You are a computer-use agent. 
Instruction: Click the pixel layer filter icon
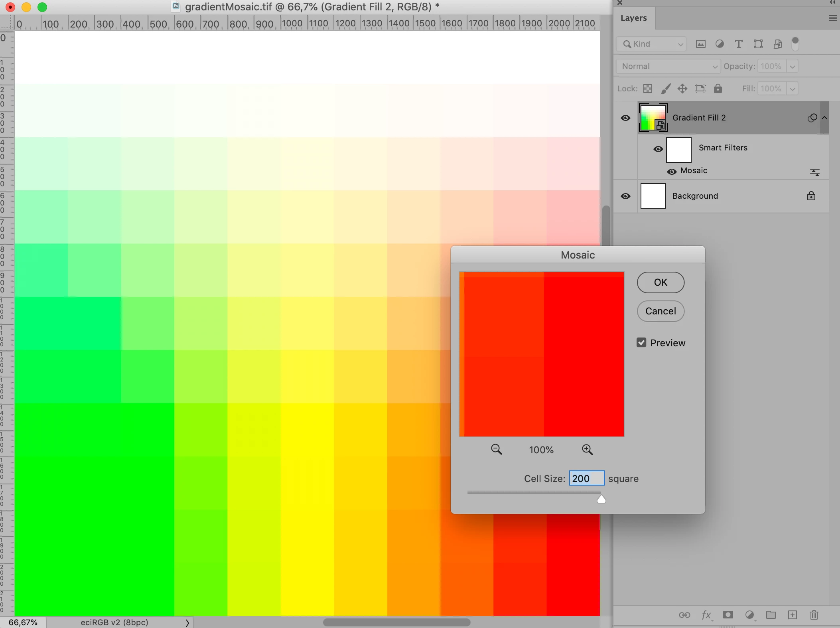700,44
